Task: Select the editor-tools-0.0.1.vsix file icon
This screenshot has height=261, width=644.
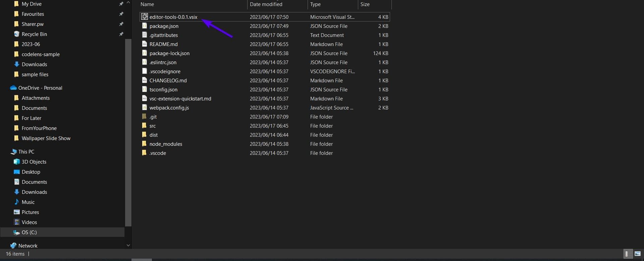Action: pyautogui.click(x=145, y=16)
